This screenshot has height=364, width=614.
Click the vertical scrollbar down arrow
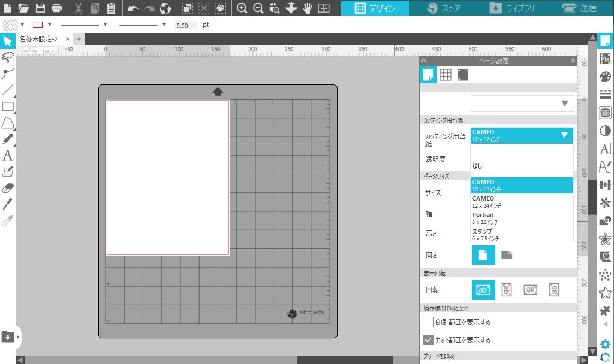click(x=593, y=351)
